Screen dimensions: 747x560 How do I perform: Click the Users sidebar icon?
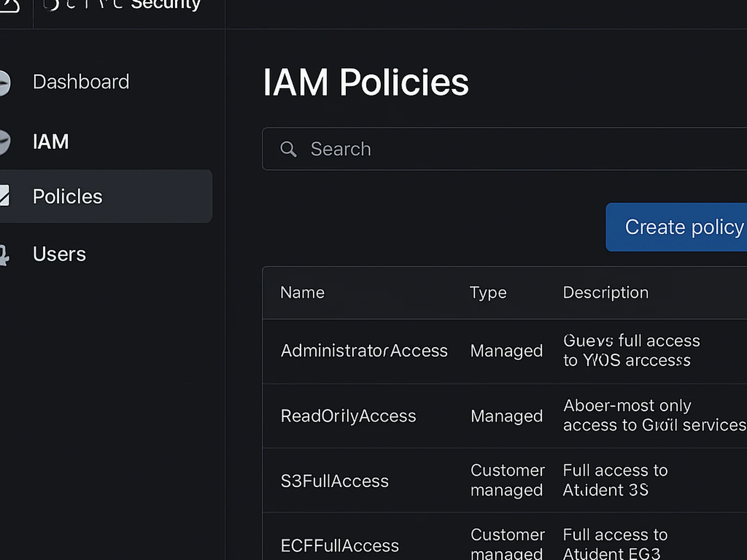(4, 255)
